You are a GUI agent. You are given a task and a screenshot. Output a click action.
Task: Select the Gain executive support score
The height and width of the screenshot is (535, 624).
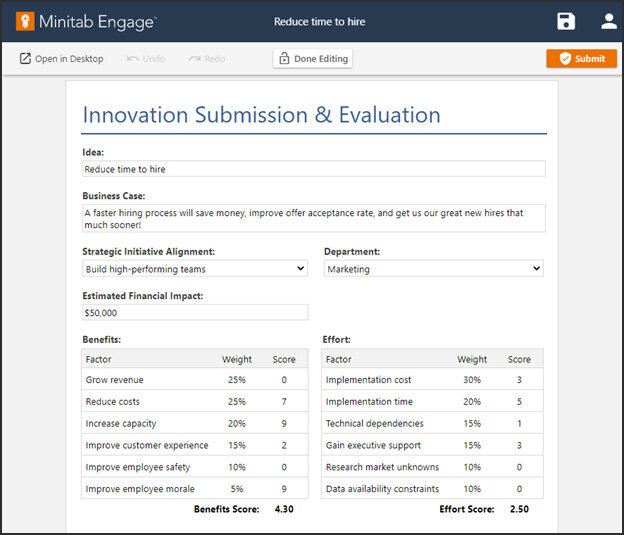click(519, 445)
